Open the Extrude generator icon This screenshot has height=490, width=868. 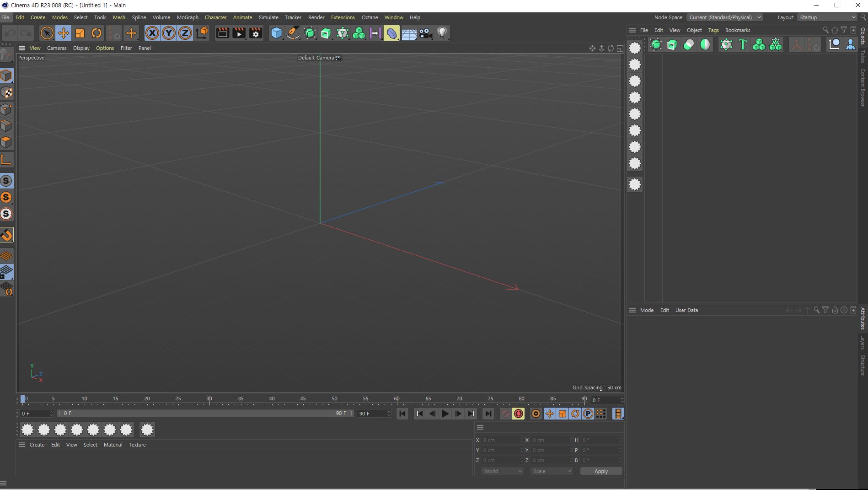click(x=326, y=33)
